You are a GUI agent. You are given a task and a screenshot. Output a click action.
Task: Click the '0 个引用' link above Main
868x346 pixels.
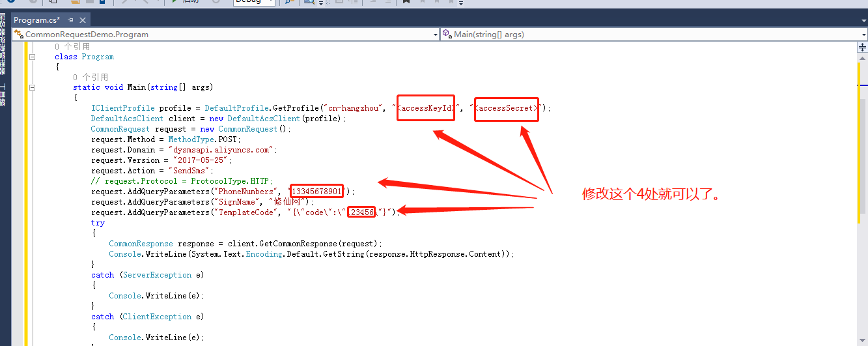91,77
